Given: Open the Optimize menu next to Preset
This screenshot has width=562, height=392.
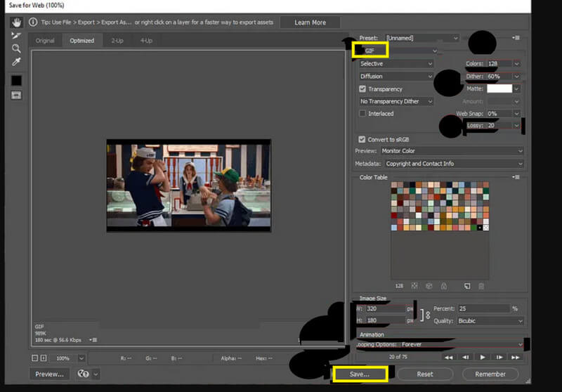Looking at the screenshot, I should click(x=516, y=38).
